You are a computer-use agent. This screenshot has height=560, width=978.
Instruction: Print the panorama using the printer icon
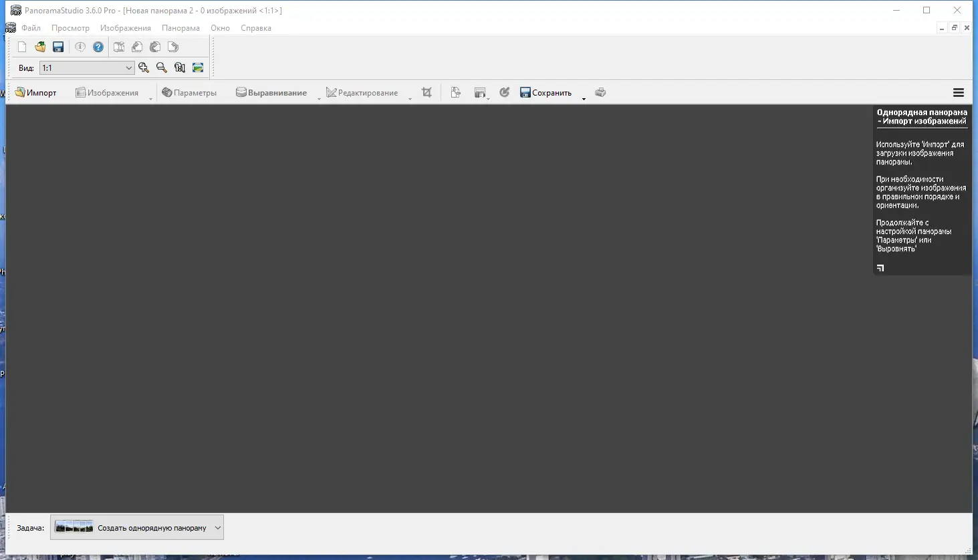(600, 92)
